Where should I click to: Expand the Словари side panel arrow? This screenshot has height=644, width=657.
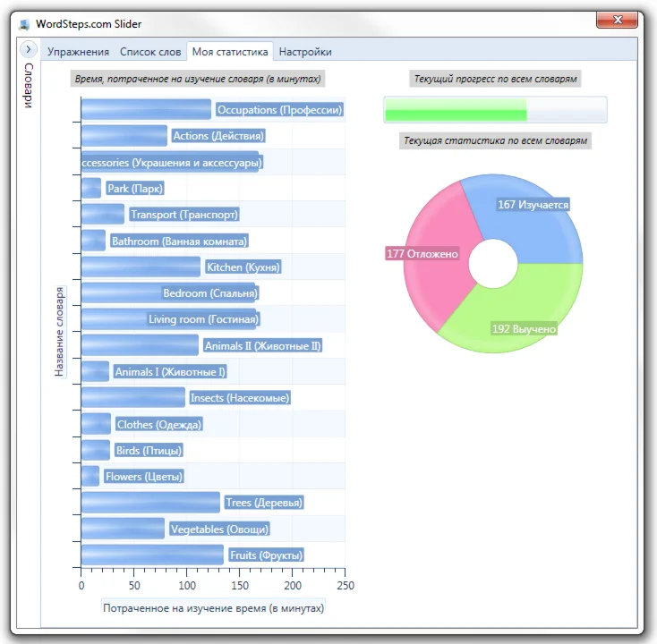coord(28,49)
